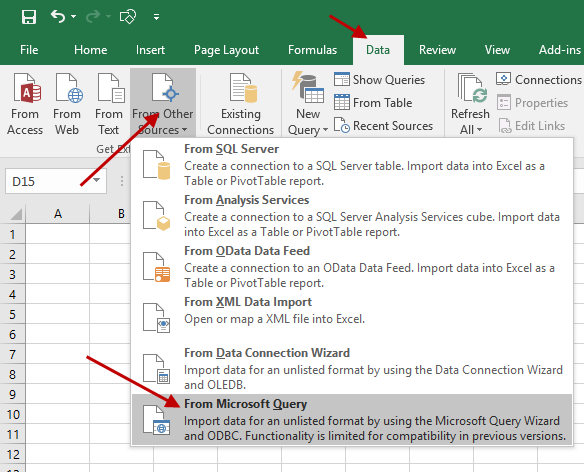Open the Undo history dropdown arrow
The image size is (584, 472).
tap(73, 16)
